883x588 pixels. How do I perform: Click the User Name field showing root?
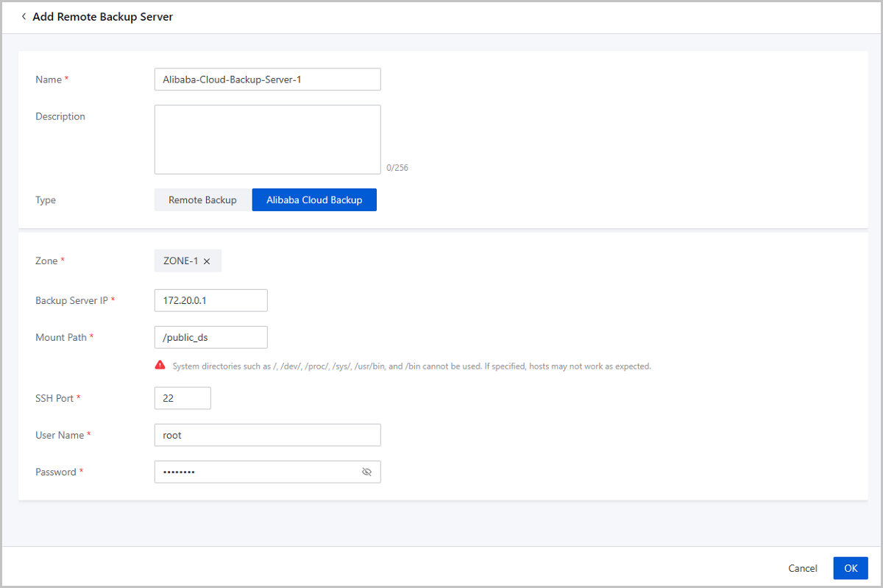[267, 435]
